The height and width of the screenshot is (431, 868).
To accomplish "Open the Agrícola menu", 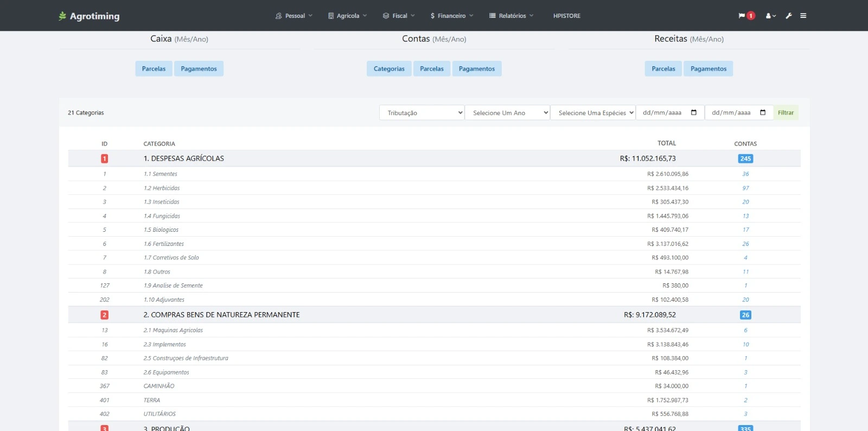I will (347, 16).
